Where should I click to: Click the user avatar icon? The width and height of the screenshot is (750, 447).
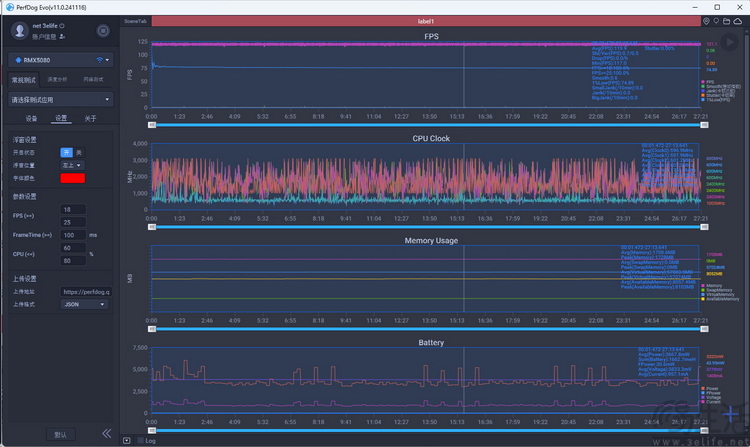(20, 31)
